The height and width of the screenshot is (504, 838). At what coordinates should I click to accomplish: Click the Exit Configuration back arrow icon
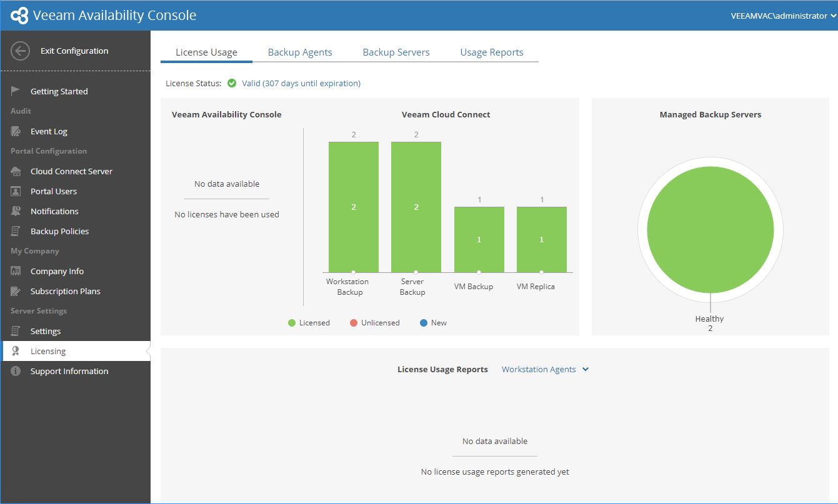click(x=20, y=51)
